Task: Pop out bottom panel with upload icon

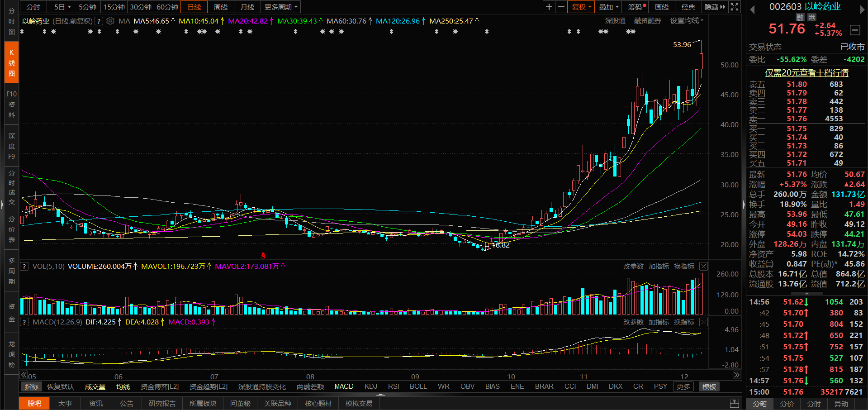Action: pyautogui.click(x=735, y=403)
